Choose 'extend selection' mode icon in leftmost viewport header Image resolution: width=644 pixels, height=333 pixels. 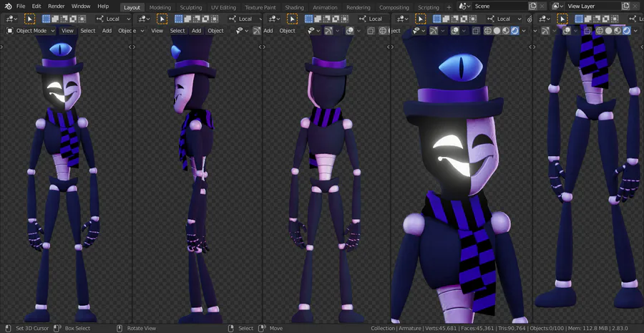pyautogui.click(x=54, y=19)
